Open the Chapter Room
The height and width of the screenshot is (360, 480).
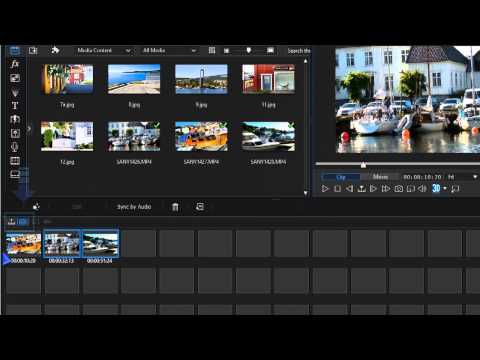click(15, 161)
